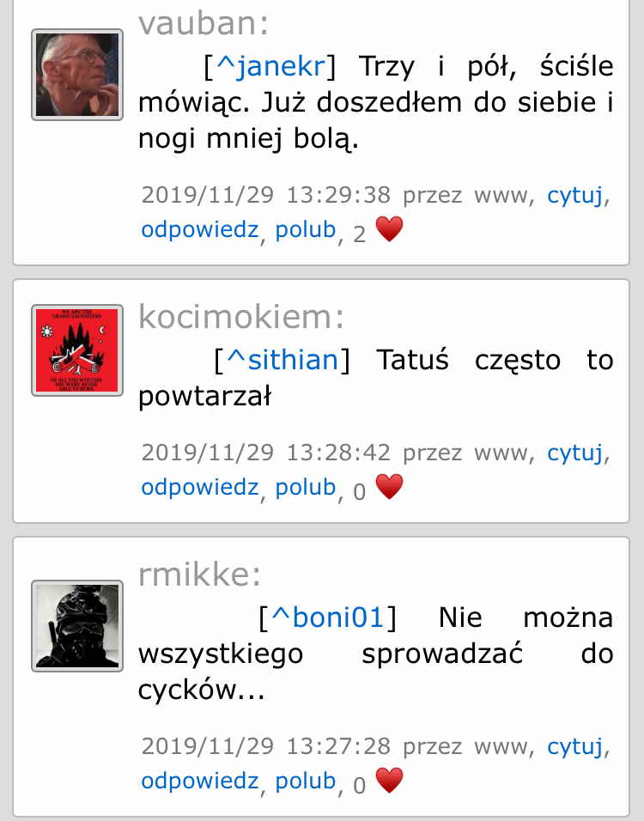Click odpowiedz under vauban's post
Screen dimensions: 644x821
[200, 230]
